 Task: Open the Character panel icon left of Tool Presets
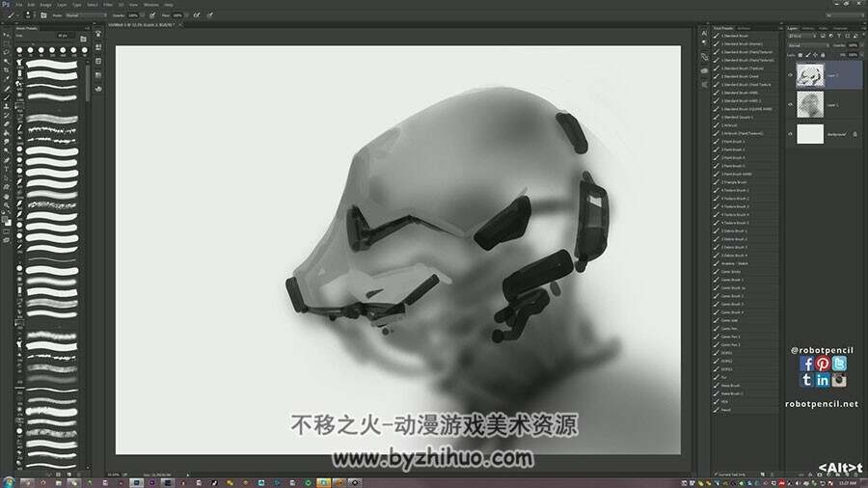pos(704,33)
